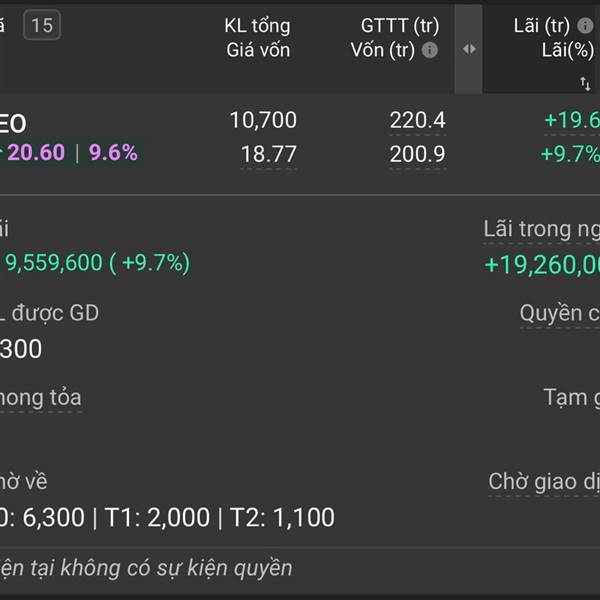The image size is (600, 600).
Task: Click the cost price value 18.77
Action: point(268,154)
